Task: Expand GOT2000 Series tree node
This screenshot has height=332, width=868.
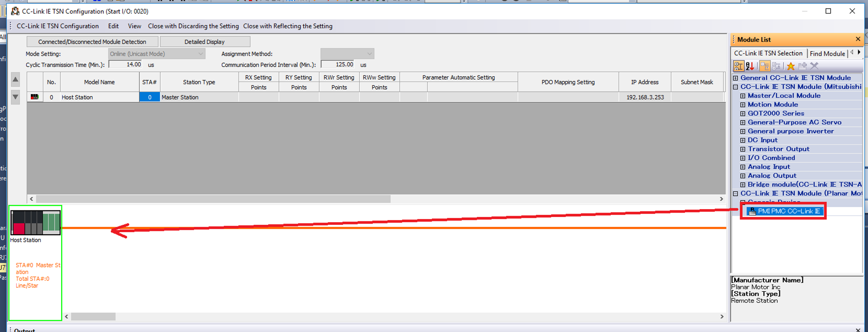Action: point(743,114)
